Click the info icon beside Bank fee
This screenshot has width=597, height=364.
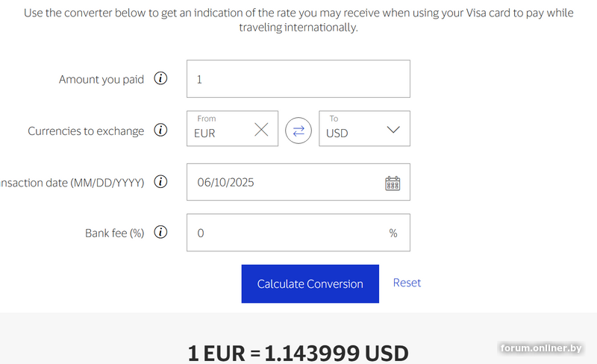160,232
